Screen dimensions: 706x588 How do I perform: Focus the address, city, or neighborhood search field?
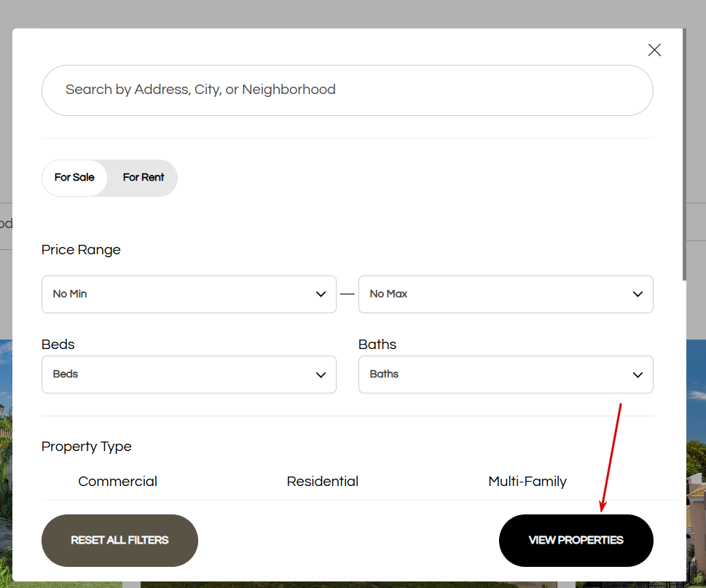(x=347, y=90)
